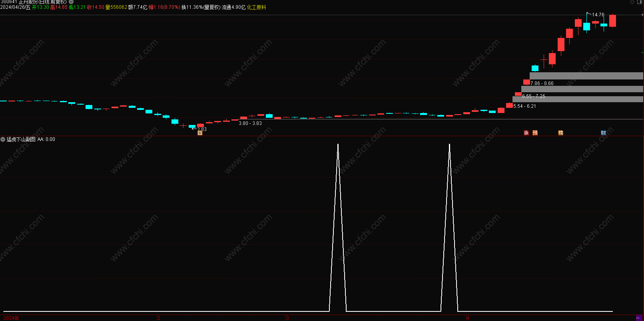The width and height of the screenshot is (644, 321).
Task: Click the AA: 0.00 indicator value
Action: [x=46, y=139]
